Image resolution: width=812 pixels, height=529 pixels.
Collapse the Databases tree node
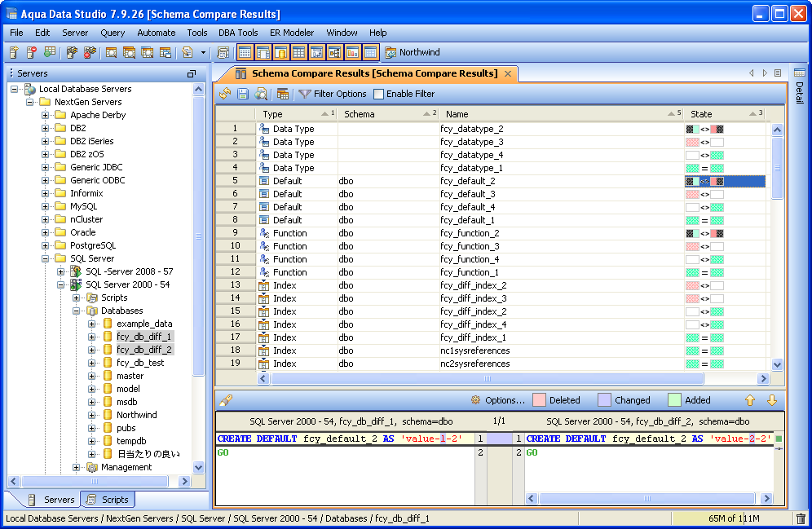77,311
